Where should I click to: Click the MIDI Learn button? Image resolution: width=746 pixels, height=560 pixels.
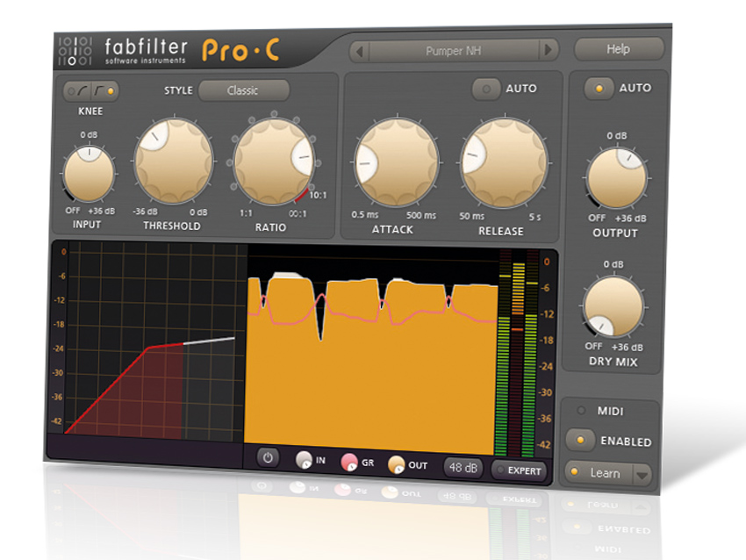[599, 473]
